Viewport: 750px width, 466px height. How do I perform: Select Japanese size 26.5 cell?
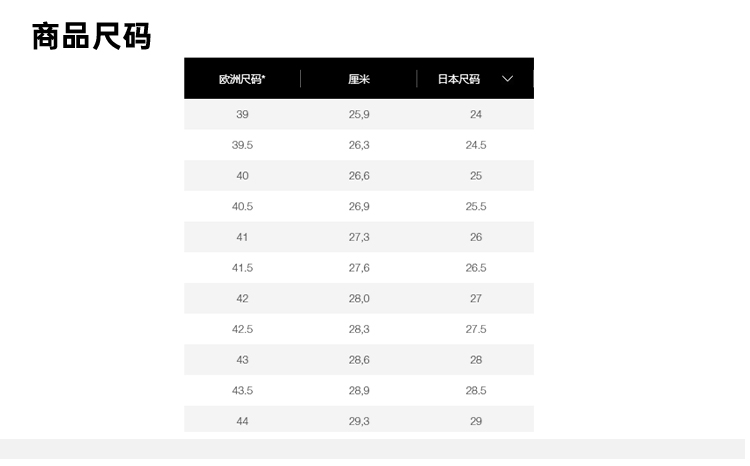coord(476,268)
